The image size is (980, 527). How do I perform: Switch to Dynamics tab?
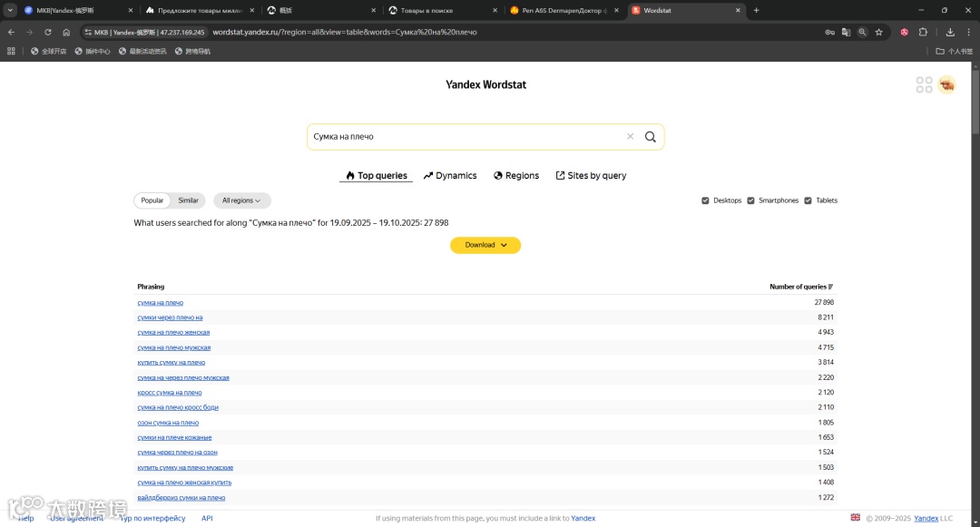tap(450, 175)
